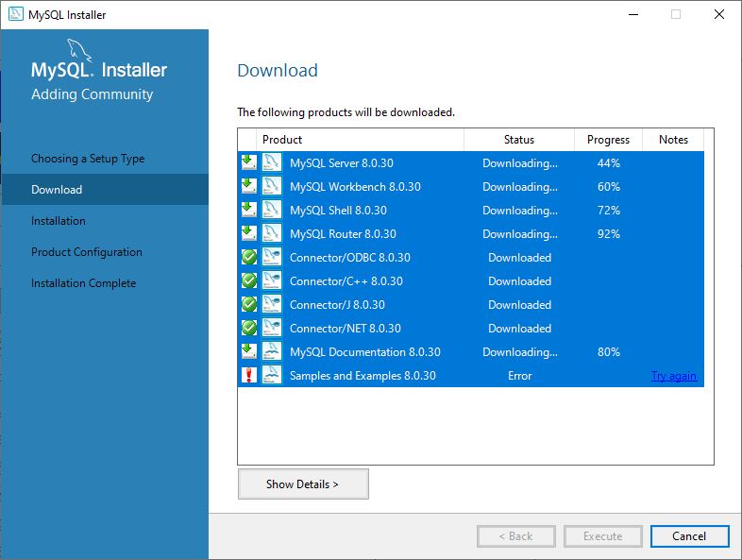Click download-arrow status icon for MySQL Server 8.0.30
This screenshot has height=560, width=742.
coord(249,162)
